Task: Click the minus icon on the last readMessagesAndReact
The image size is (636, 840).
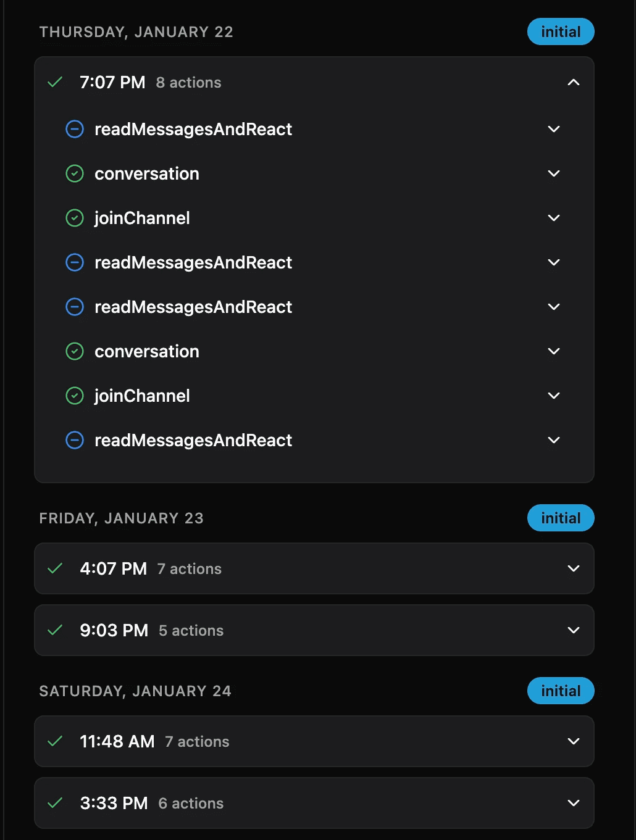Action: pyautogui.click(x=74, y=440)
